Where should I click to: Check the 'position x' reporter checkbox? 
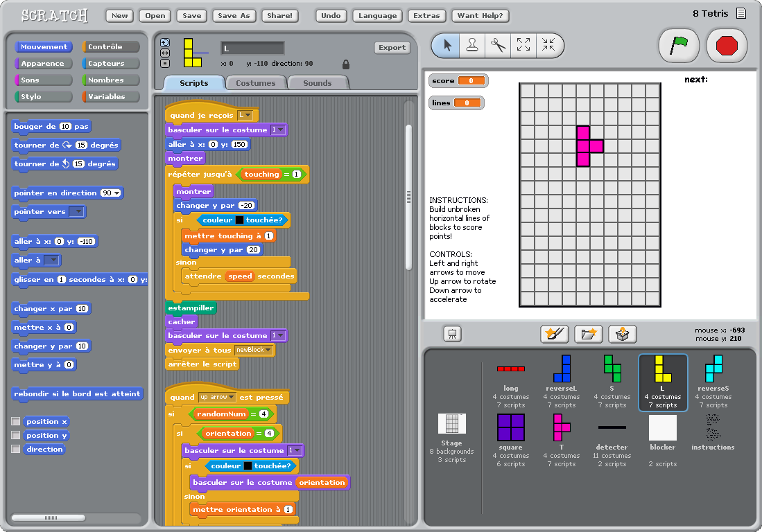pyautogui.click(x=16, y=421)
